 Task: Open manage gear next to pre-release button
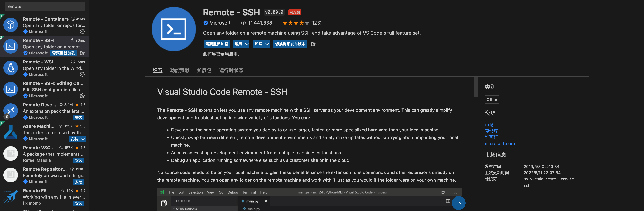[x=313, y=44]
